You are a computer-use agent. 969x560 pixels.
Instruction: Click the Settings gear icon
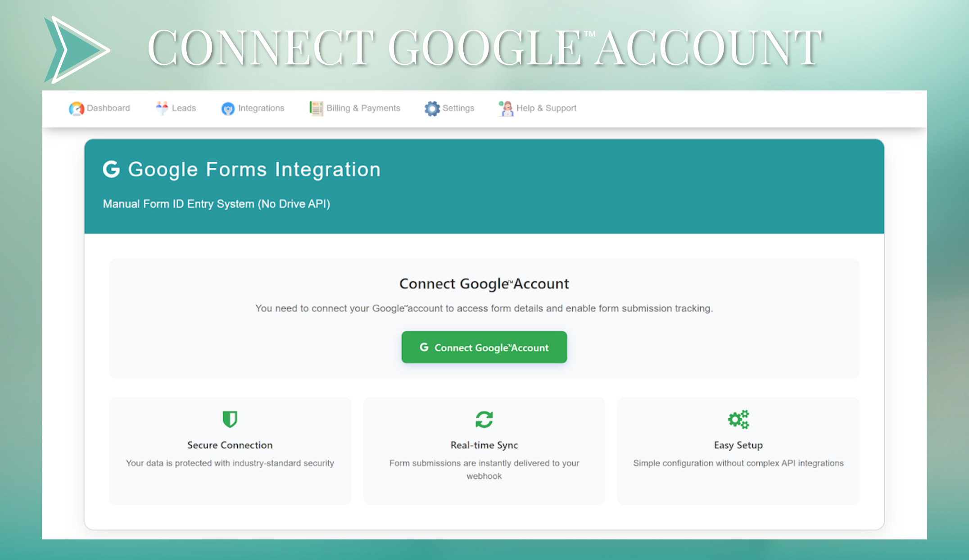432,108
